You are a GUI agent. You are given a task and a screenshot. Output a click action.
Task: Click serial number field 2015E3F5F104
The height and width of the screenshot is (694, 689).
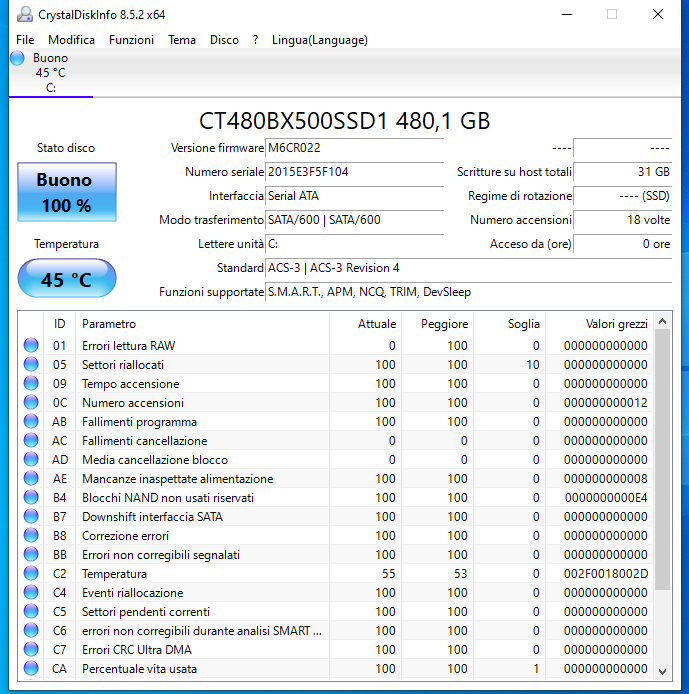coord(354,172)
